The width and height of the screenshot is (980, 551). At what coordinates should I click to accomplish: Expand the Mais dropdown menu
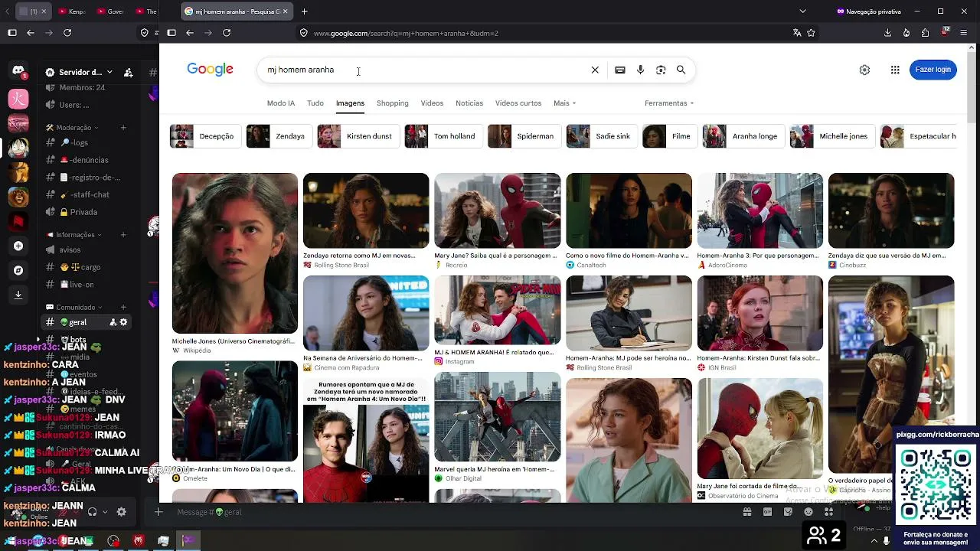point(565,103)
